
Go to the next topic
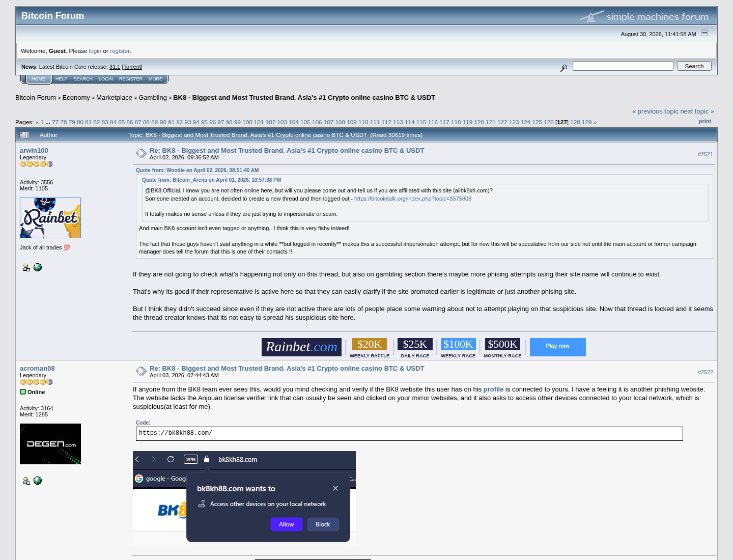coord(697,111)
